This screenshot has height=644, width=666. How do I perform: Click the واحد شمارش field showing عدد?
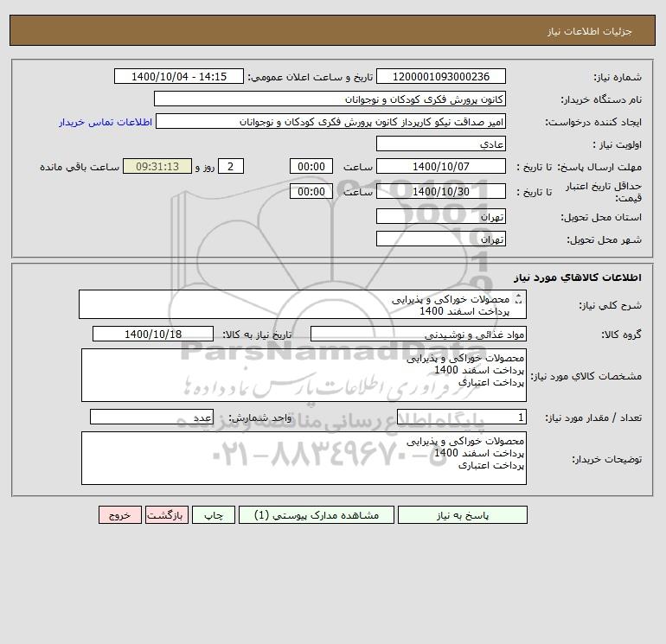151,417
